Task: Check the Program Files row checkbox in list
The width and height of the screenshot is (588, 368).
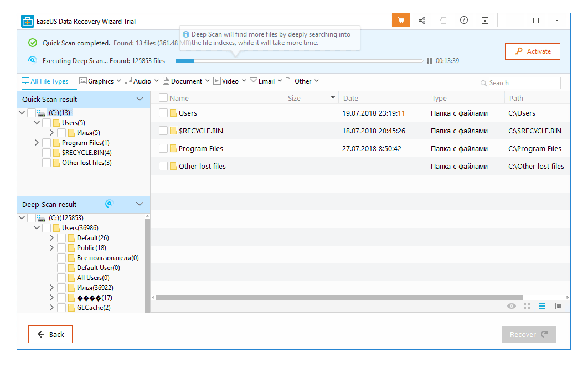Action: click(x=163, y=148)
